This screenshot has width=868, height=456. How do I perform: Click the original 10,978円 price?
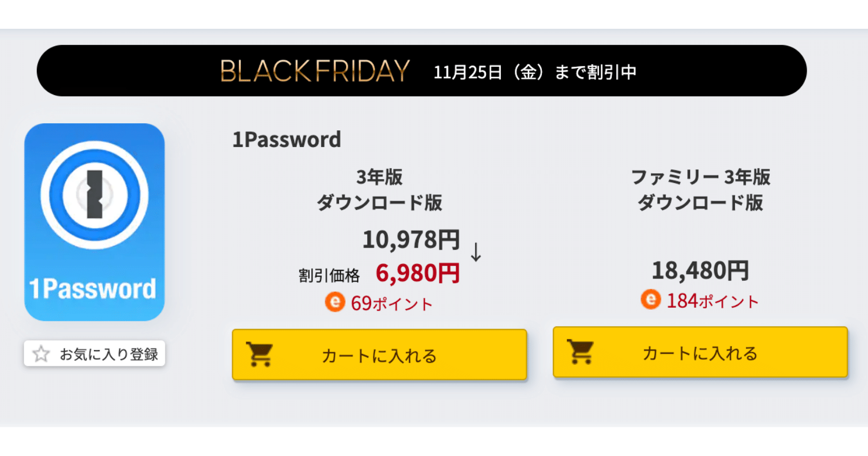click(x=411, y=239)
